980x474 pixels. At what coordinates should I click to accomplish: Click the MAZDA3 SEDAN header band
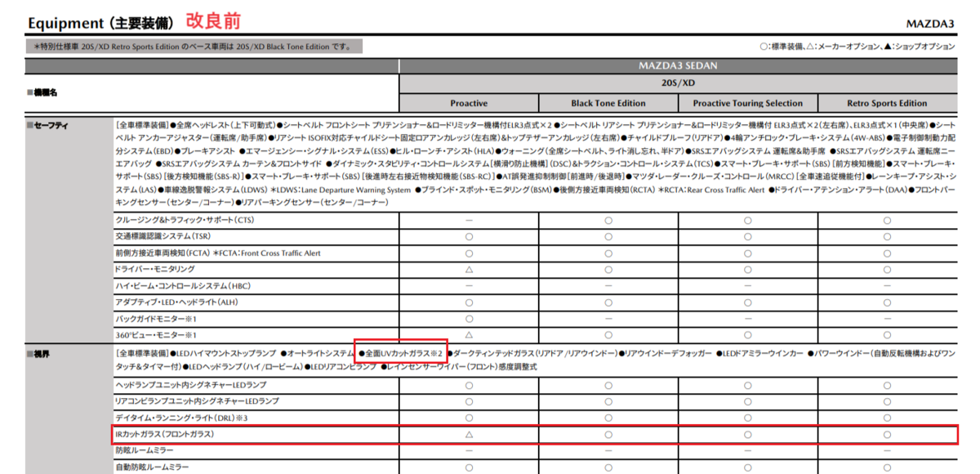[x=678, y=66]
